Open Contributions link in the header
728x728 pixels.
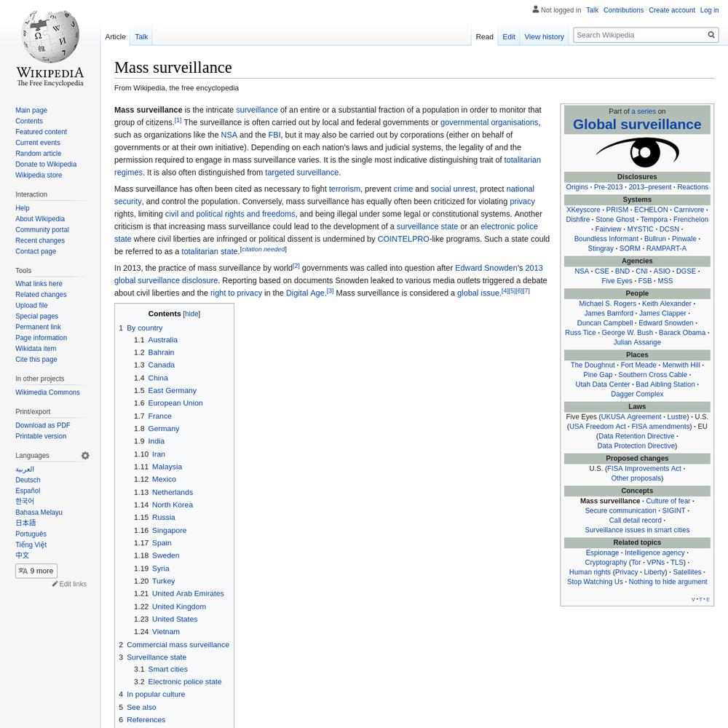coord(623,9)
